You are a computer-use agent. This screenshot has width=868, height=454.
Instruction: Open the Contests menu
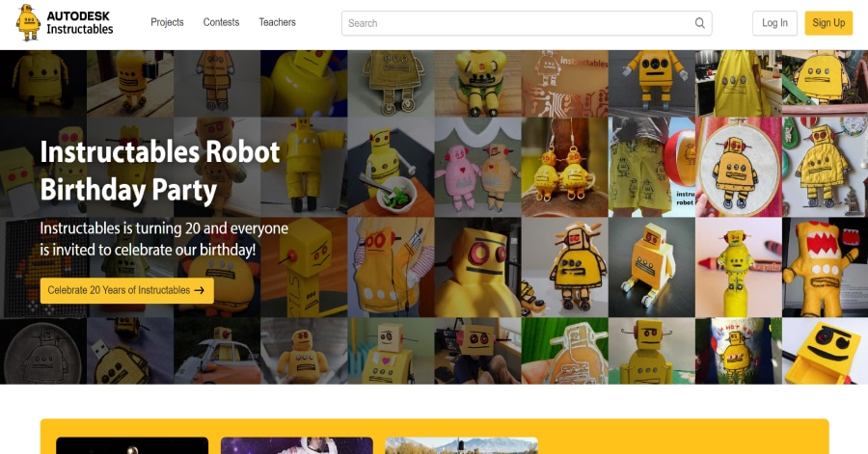(221, 22)
